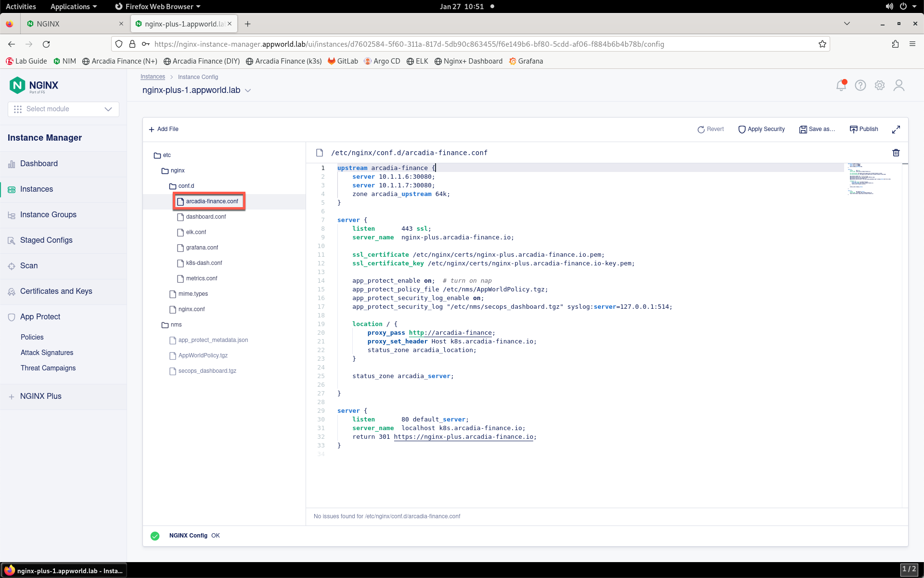Collapse the nginx folder in tree

coord(173,171)
